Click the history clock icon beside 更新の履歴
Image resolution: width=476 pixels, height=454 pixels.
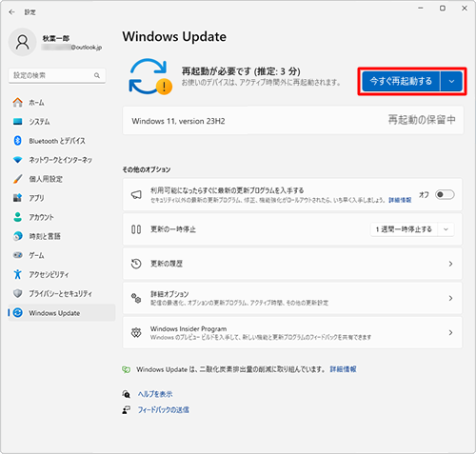click(x=136, y=264)
